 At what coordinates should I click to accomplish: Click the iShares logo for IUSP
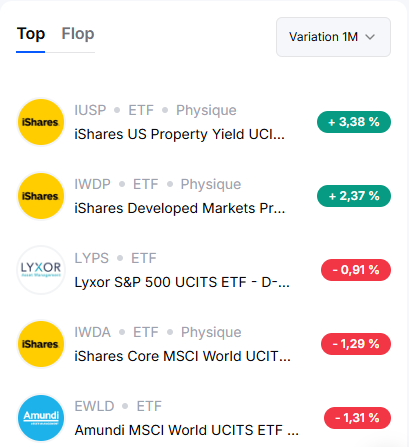(41, 122)
